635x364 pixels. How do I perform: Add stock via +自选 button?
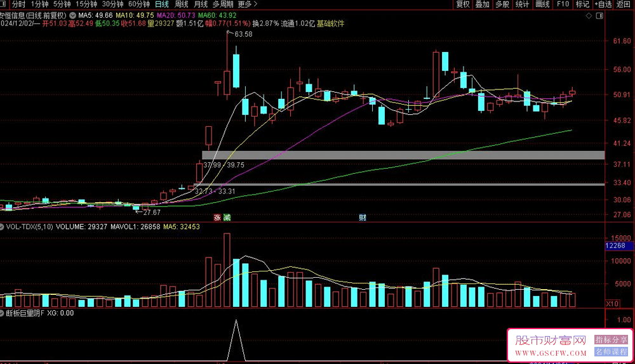[x=603, y=4]
